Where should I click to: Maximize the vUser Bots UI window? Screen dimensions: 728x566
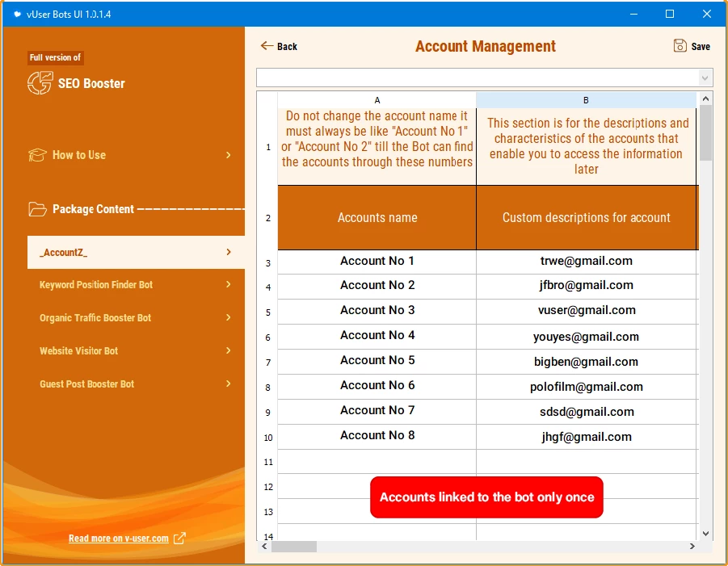pos(670,14)
